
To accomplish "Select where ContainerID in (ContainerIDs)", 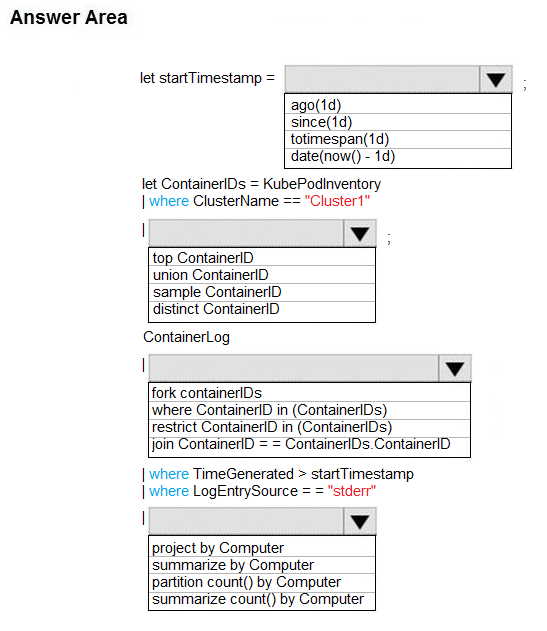I will 310,410.
